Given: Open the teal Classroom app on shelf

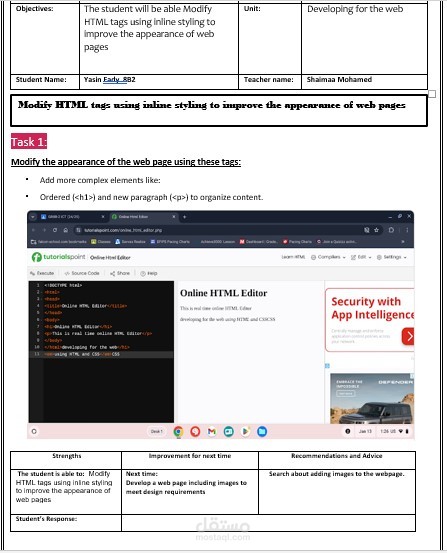Looking at the screenshot, I should pyautogui.click(x=229, y=431).
